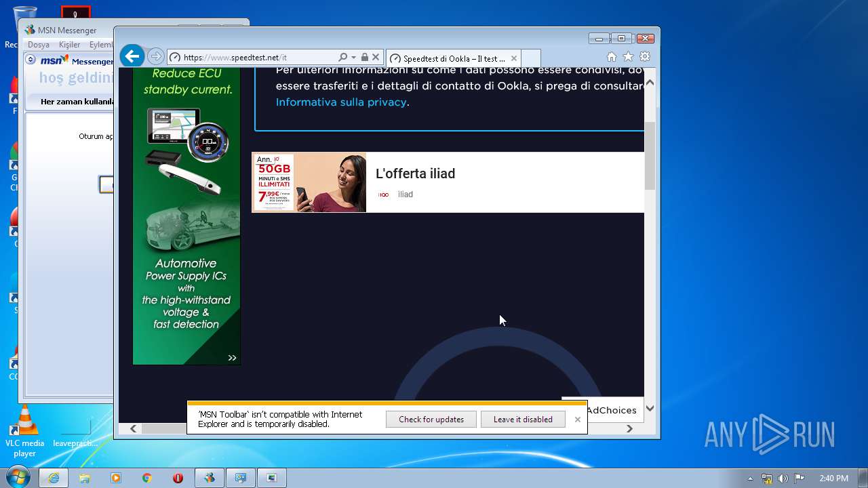Click Check for updates in the notification bar
This screenshot has width=868, height=488.
pyautogui.click(x=431, y=420)
